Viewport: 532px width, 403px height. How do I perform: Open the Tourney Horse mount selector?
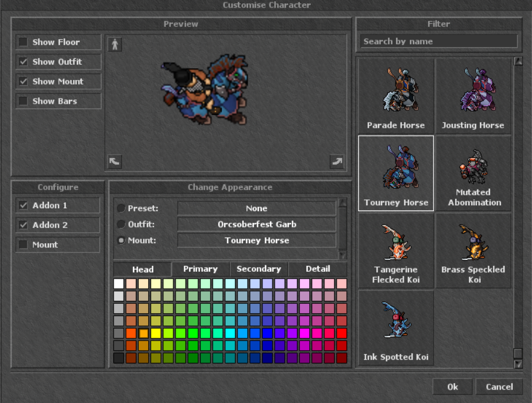[x=257, y=240]
